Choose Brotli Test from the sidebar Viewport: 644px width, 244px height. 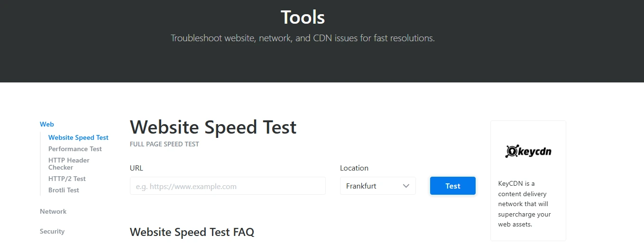64,190
